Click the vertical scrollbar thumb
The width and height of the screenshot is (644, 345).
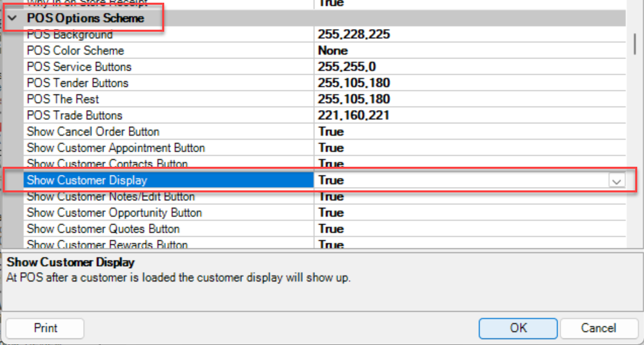click(x=635, y=43)
